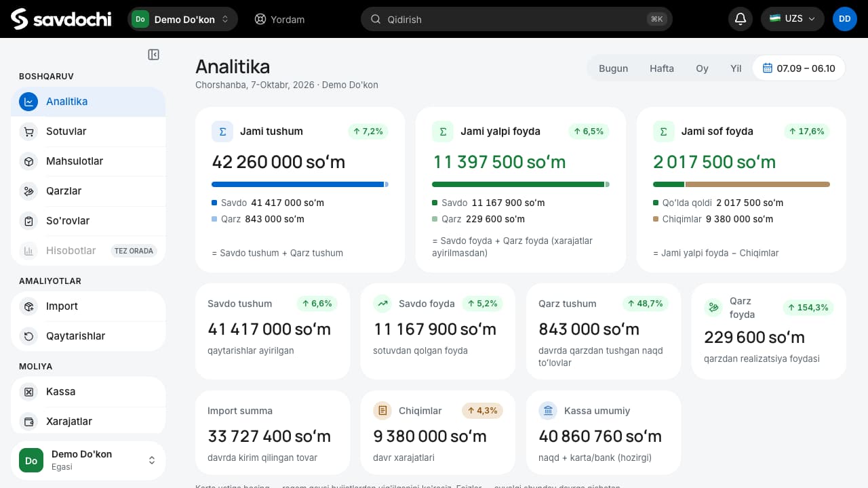The height and width of the screenshot is (488, 868).
Task: Open Import from the sidebar icon
Action: pos(28,306)
